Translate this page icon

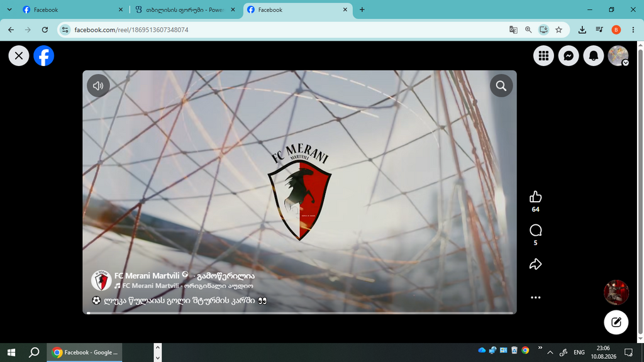[513, 30]
